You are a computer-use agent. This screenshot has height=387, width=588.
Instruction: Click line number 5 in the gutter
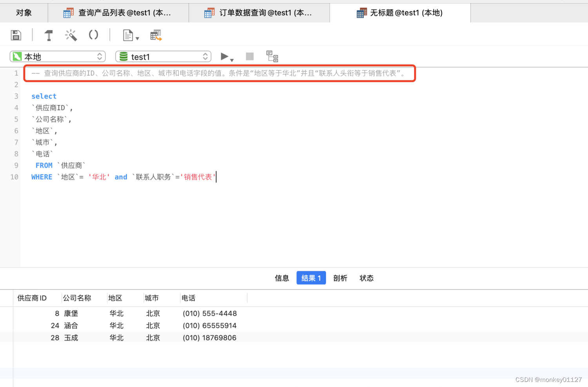(x=16, y=119)
